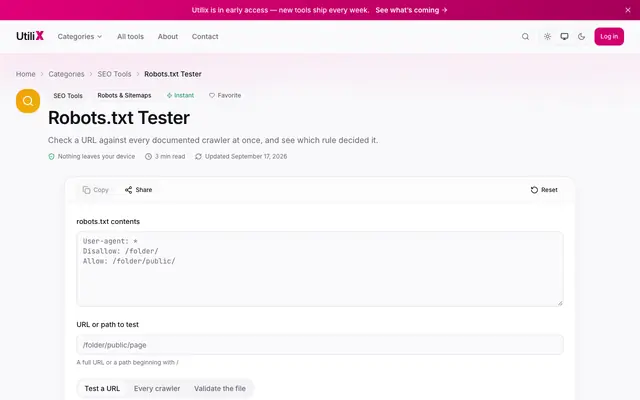Open the site search icon
The width and height of the screenshot is (640, 400).
525,36
